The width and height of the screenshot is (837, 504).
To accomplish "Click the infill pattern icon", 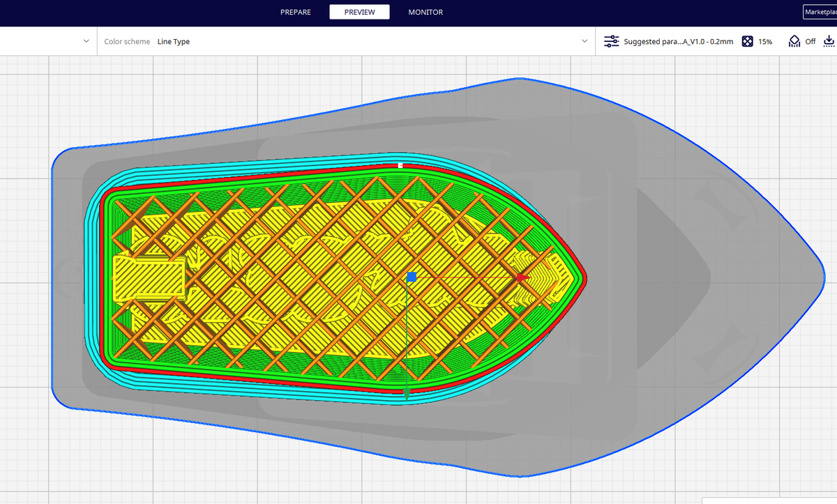I will (747, 41).
